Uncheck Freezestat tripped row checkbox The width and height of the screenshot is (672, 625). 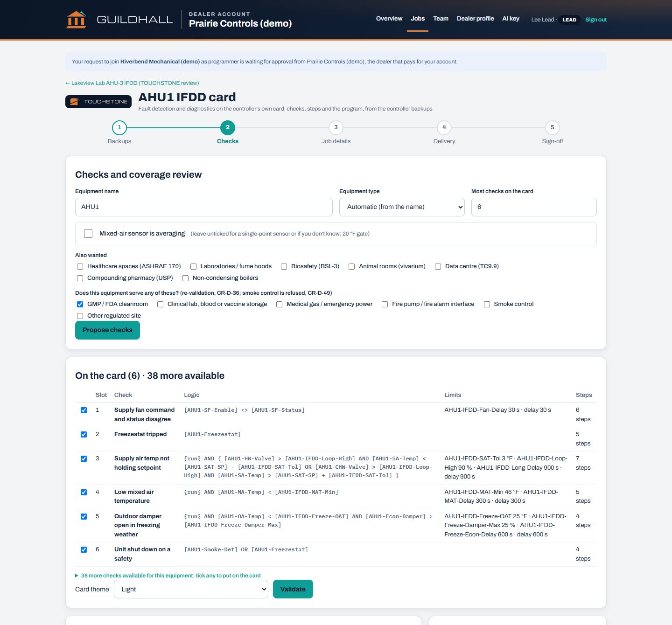84,434
